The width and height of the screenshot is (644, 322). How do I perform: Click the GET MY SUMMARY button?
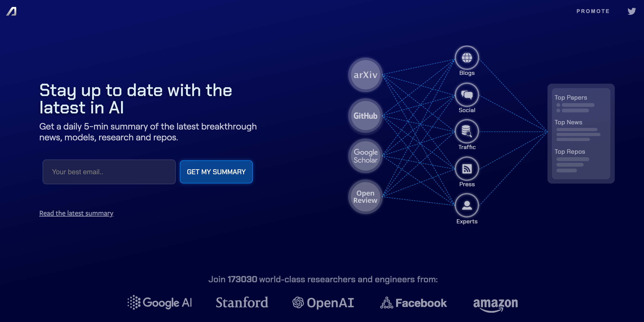216,172
